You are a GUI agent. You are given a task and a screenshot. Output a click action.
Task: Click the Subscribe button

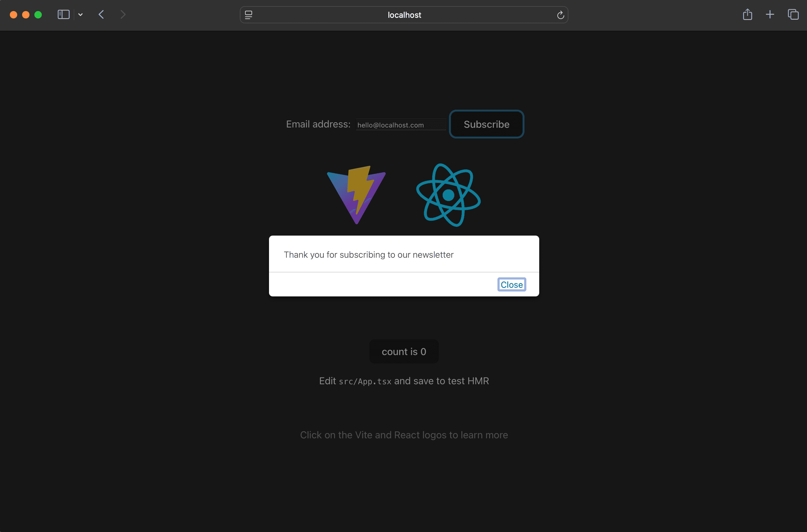486,124
